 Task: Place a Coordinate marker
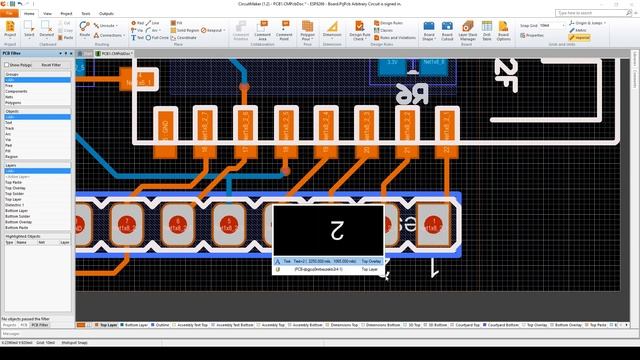pyautogui.click(x=184, y=38)
